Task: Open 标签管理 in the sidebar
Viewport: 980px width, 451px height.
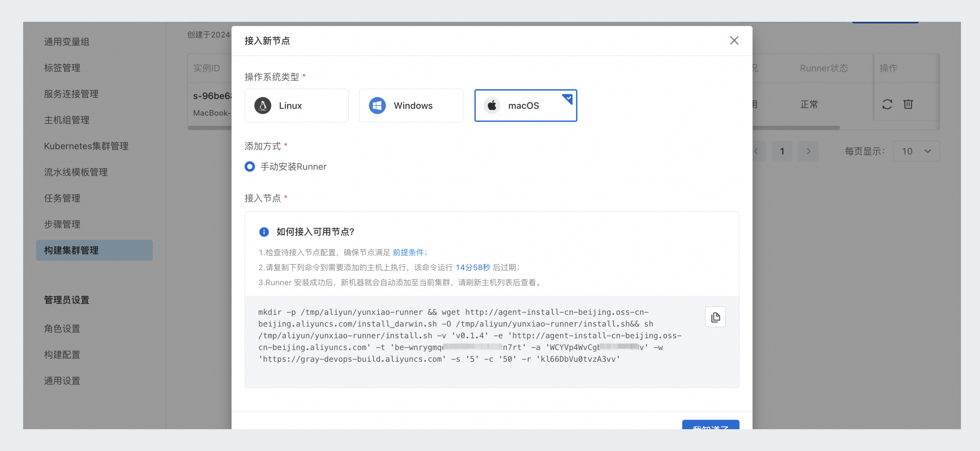Action: click(62, 68)
